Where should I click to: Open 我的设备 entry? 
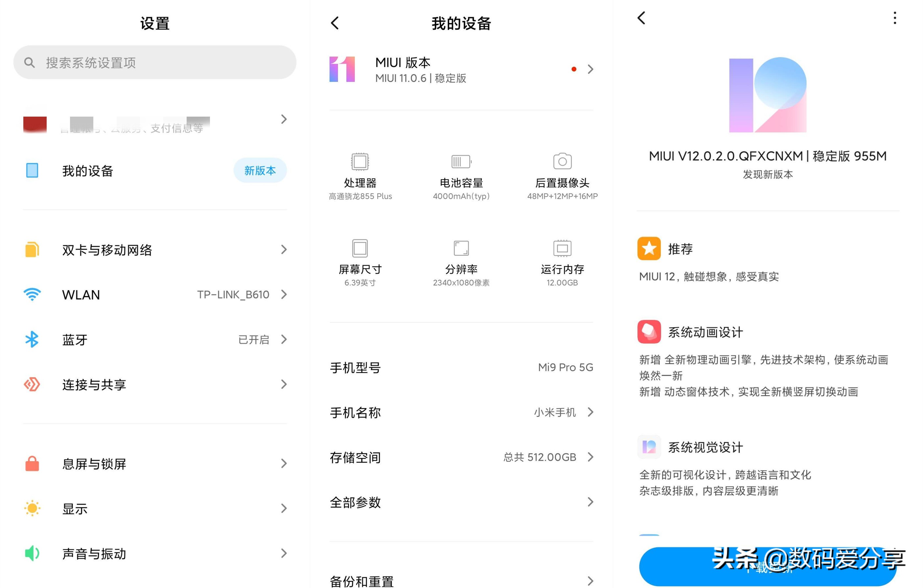click(x=154, y=170)
